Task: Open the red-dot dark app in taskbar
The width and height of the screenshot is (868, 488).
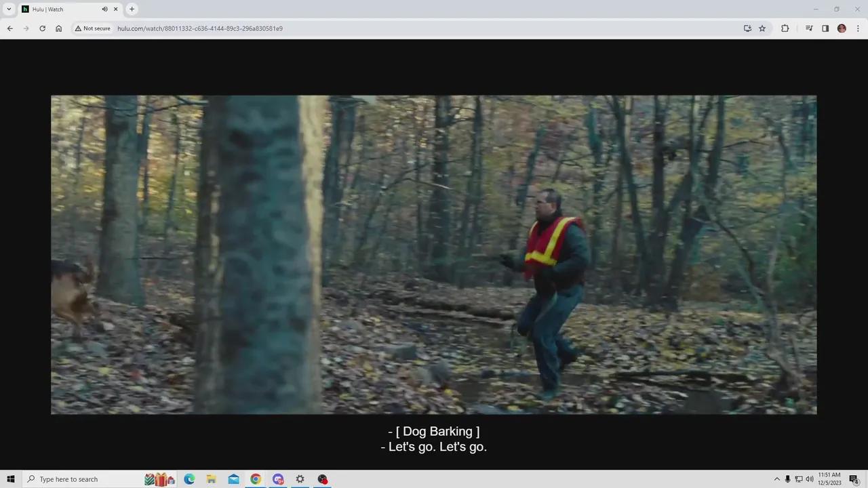Action: tap(323, 479)
